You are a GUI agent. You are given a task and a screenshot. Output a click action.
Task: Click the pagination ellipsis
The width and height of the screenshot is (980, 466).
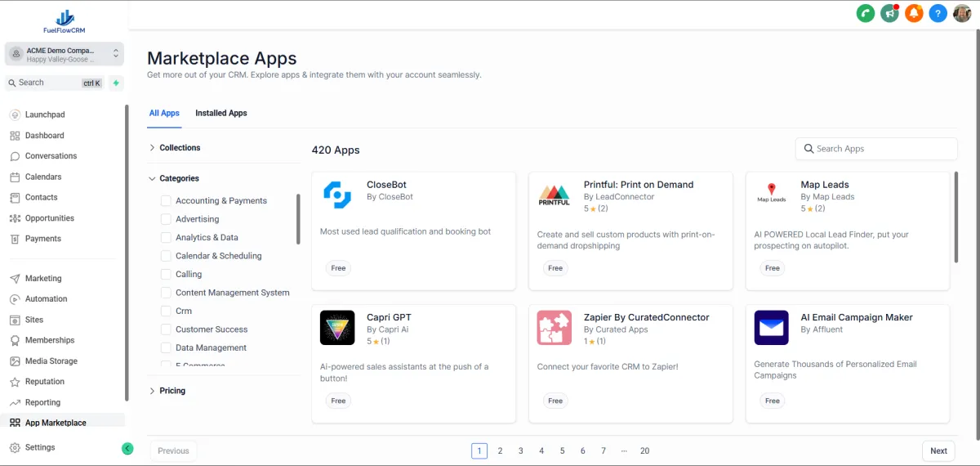point(624,450)
